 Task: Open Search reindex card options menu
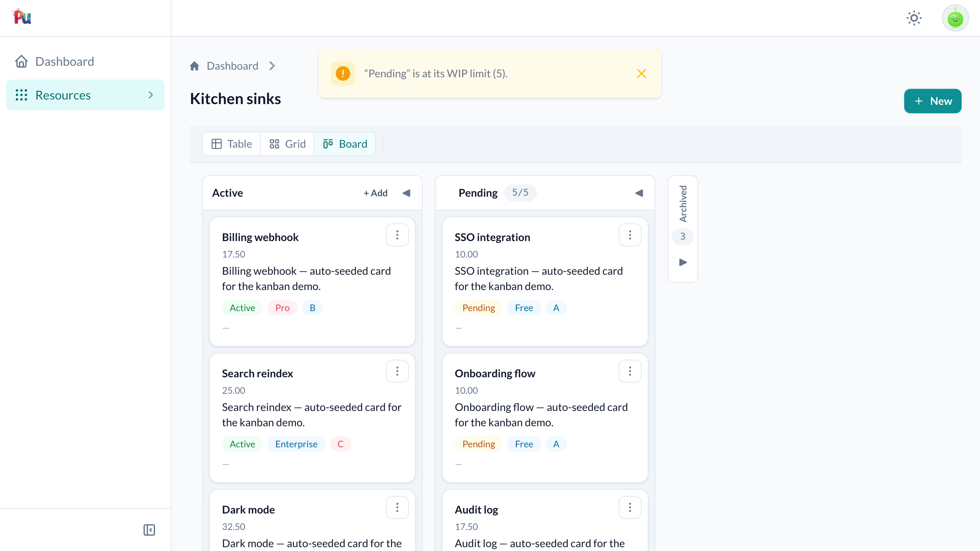tap(397, 371)
